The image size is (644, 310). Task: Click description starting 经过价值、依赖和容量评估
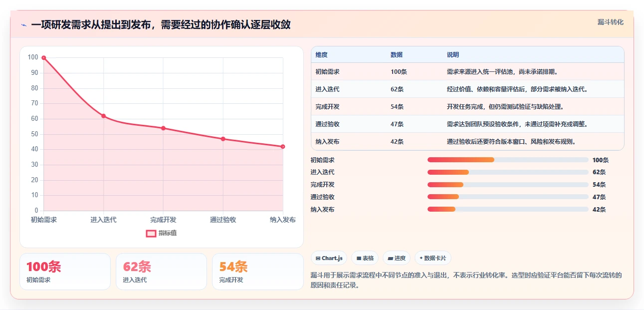pyautogui.click(x=518, y=89)
